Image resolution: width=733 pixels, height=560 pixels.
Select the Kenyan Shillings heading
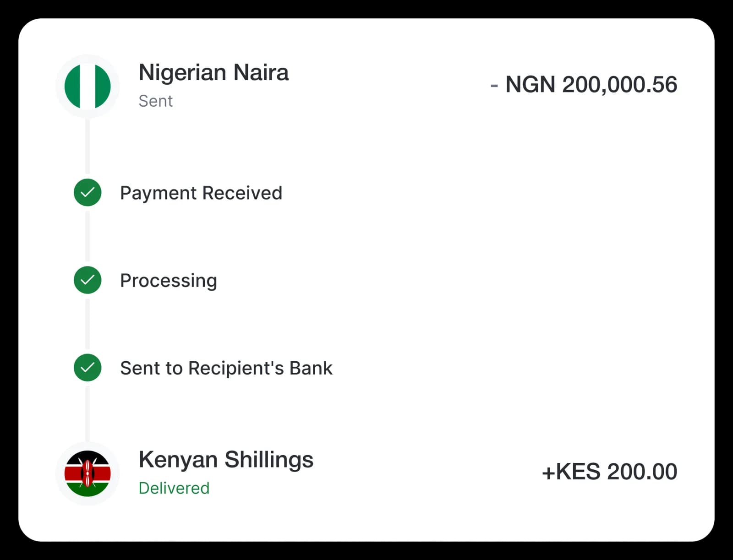(x=226, y=460)
